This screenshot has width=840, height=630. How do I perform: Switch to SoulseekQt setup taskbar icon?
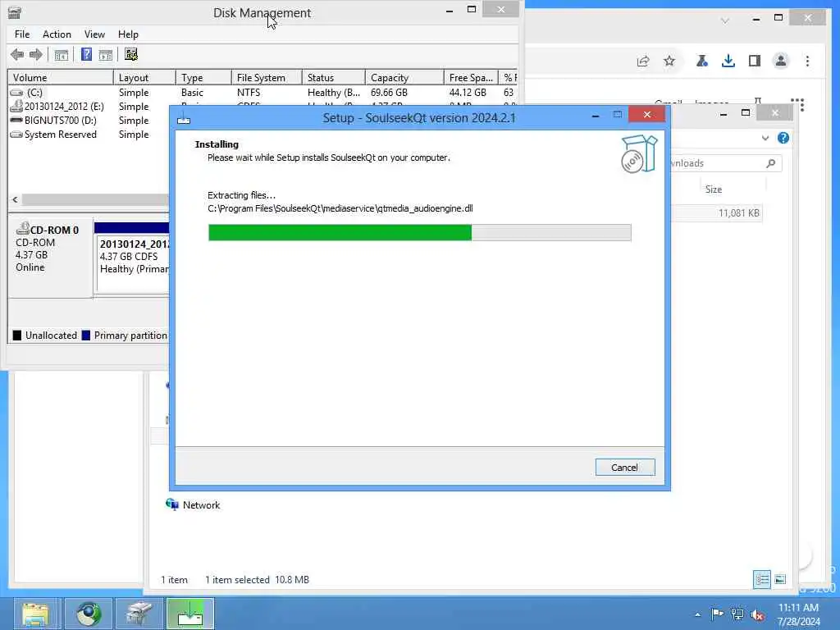tap(190, 614)
